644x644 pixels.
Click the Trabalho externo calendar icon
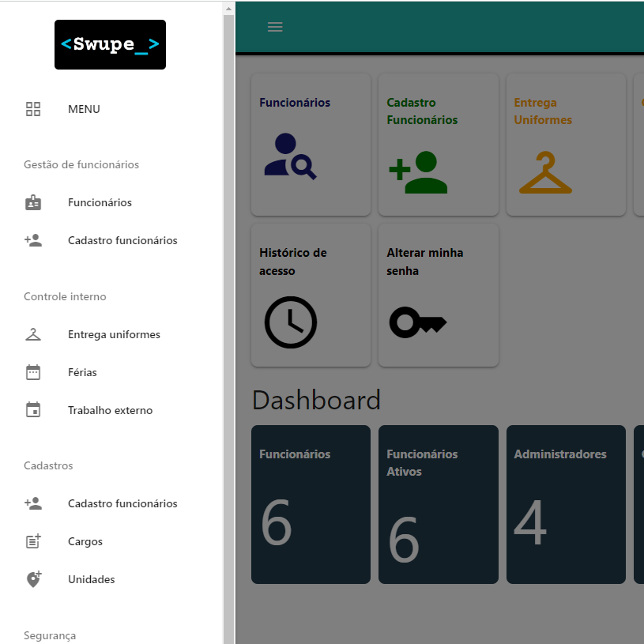33,411
